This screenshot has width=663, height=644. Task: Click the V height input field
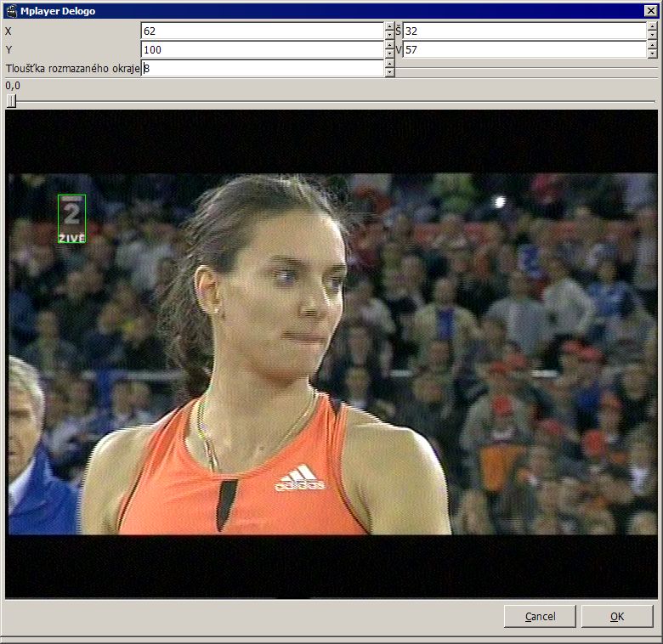pos(524,49)
